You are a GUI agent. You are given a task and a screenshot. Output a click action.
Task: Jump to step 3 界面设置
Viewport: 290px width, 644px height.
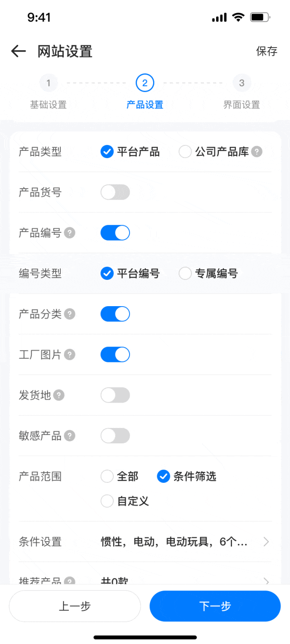coord(242,83)
